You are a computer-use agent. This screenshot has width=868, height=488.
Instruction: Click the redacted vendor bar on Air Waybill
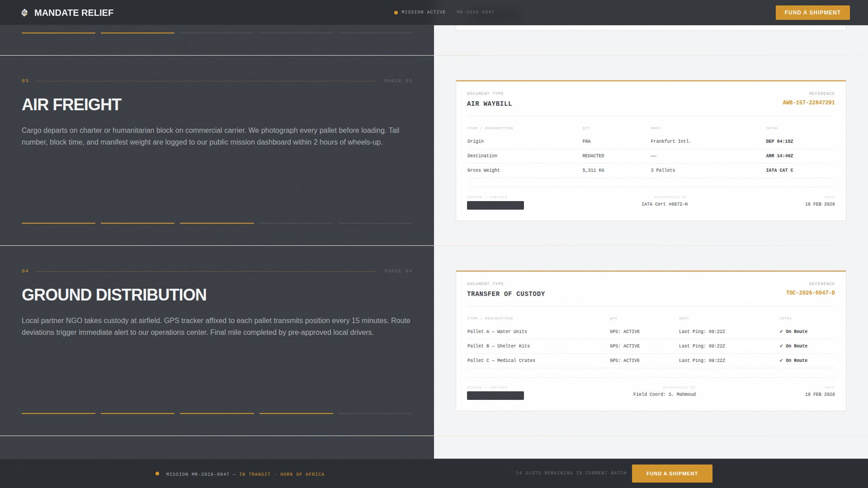[495, 206]
